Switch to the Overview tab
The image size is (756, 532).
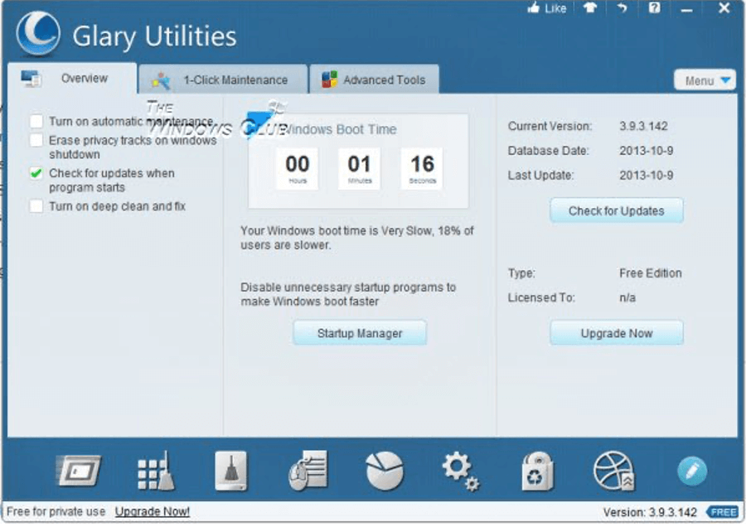point(72,78)
